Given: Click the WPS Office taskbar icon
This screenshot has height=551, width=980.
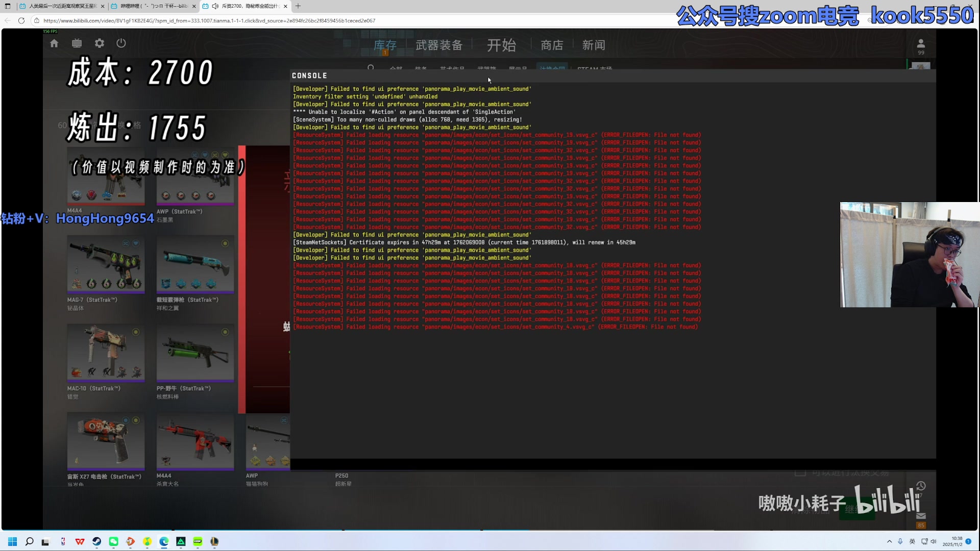Looking at the screenshot, I should 80,542.
